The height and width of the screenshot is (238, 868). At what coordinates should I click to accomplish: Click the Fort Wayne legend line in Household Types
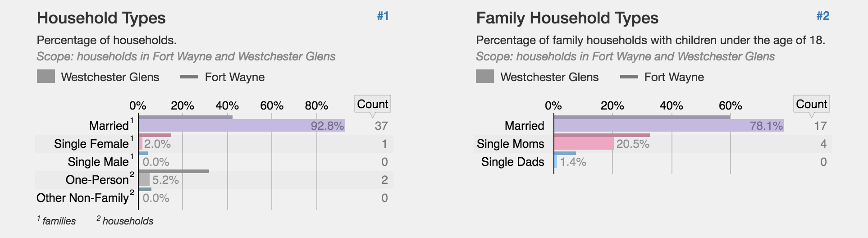point(189,77)
